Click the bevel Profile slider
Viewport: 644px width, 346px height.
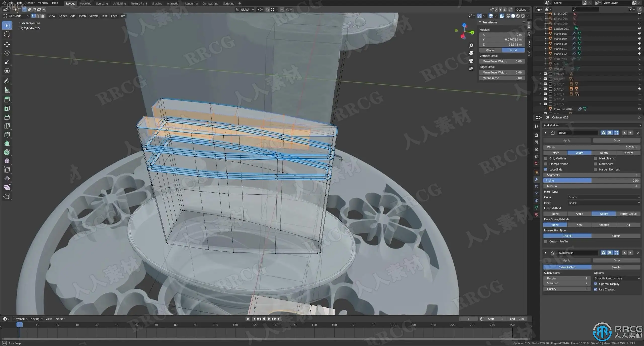[x=592, y=181]
